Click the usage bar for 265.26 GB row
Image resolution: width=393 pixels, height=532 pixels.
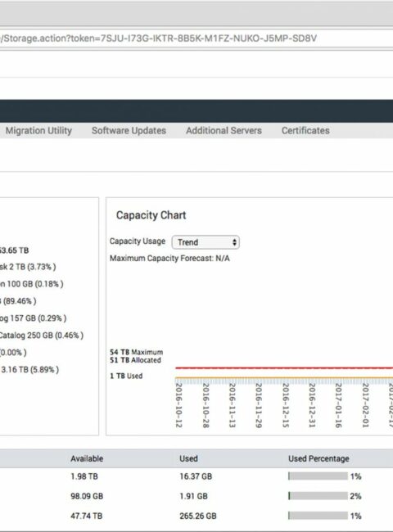pyautogui.click(x=318, y=516)
